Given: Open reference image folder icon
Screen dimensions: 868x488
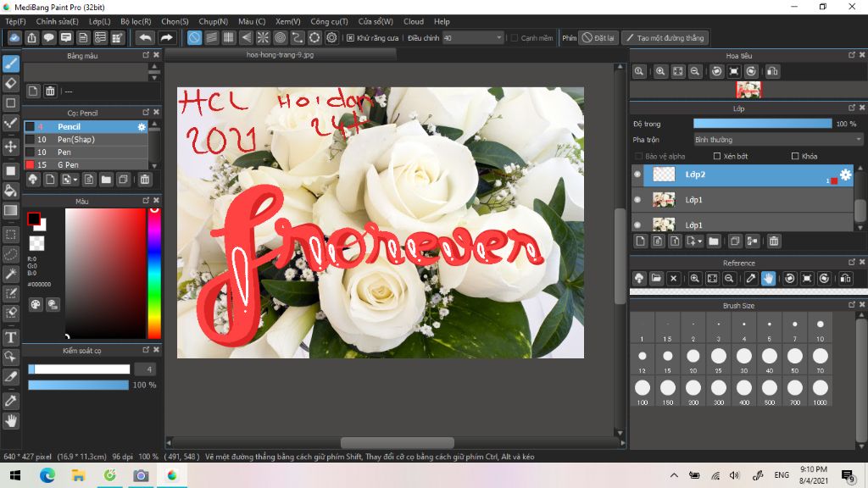Looking at the screenshot, I should [656, 278].
